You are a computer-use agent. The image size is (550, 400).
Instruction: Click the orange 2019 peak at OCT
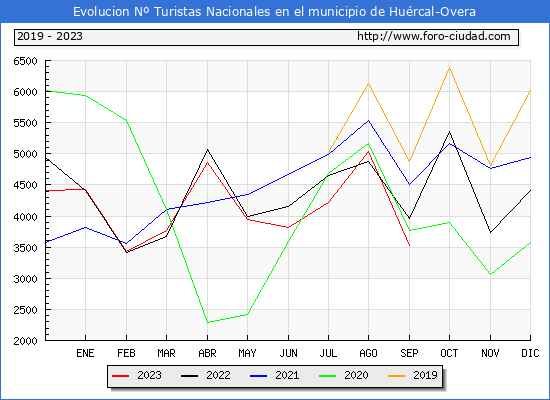(x=449, y=67)
